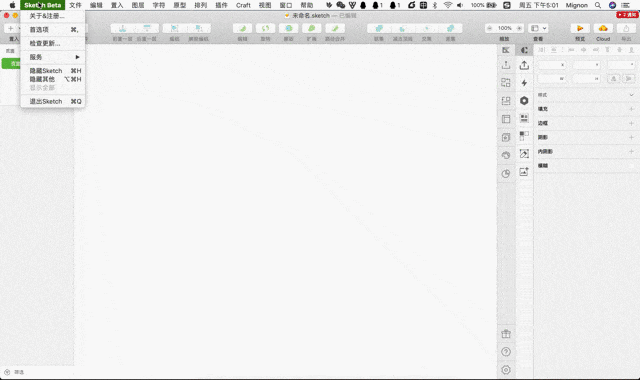Click the pie chart plugin icon
The height and width of the screenshot is (380, 640).
pyautogui.click(x=506, y=173)
